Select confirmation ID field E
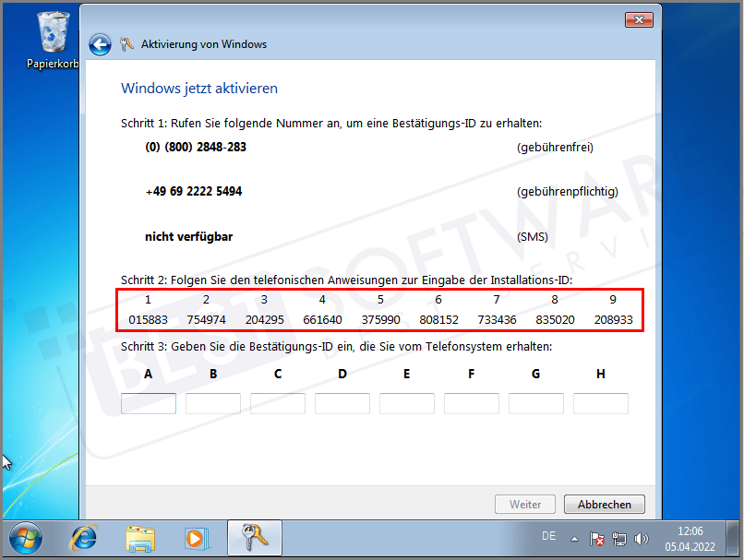This screenshot has width=744, height=560. pyautogui.click(x=406, y=403)
